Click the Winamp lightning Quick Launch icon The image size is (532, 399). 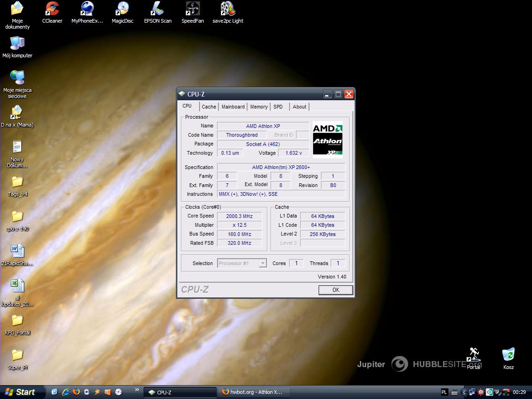coord(97,392)
